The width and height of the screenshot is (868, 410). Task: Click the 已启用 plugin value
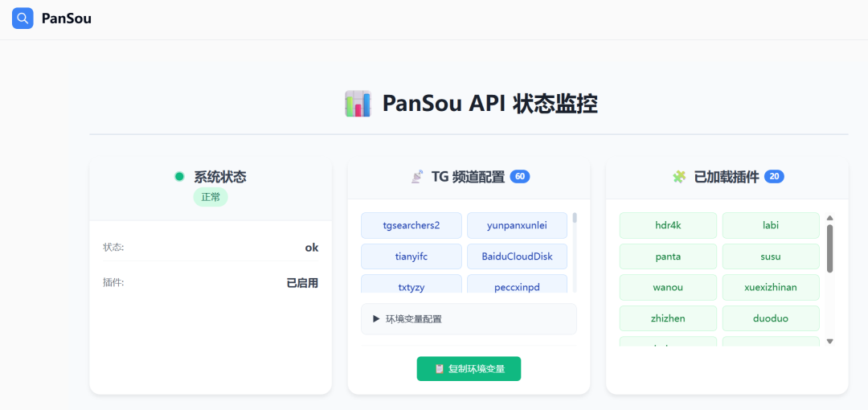(302, 282)
